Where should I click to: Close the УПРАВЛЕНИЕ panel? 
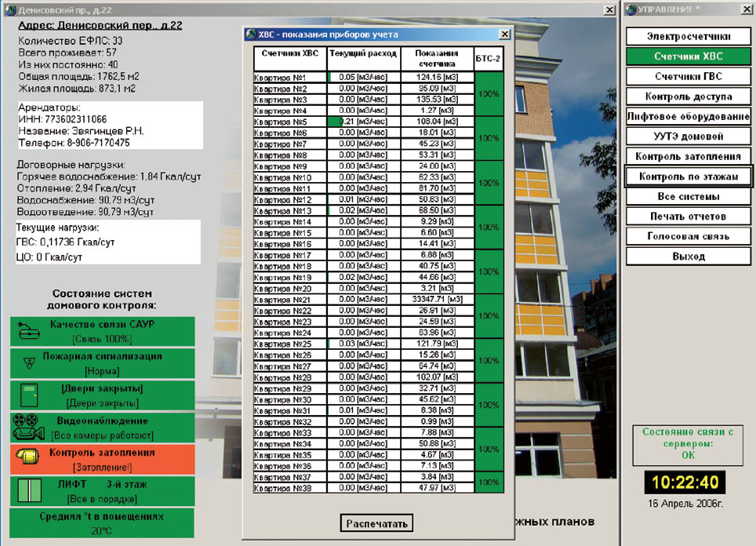click(x=746, y=9)
